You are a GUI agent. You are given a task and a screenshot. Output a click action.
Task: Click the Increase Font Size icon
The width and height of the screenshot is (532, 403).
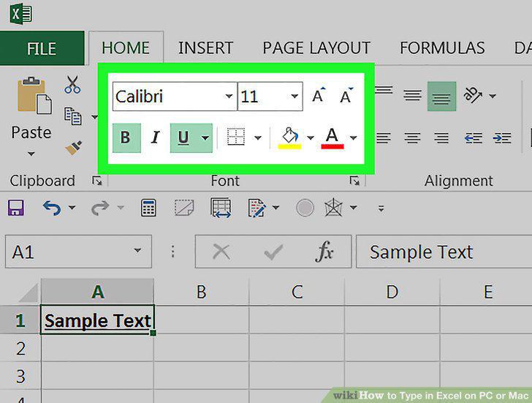(x=319, y=95)
